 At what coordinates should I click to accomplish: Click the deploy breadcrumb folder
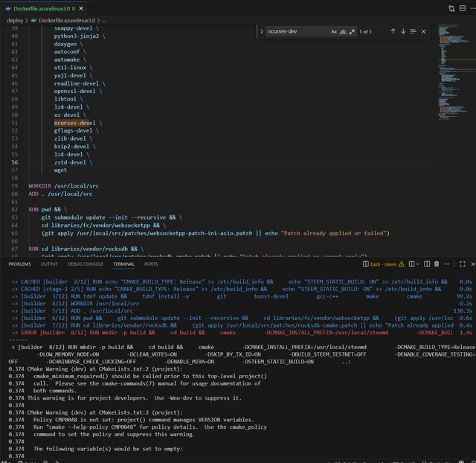[15, 20]
